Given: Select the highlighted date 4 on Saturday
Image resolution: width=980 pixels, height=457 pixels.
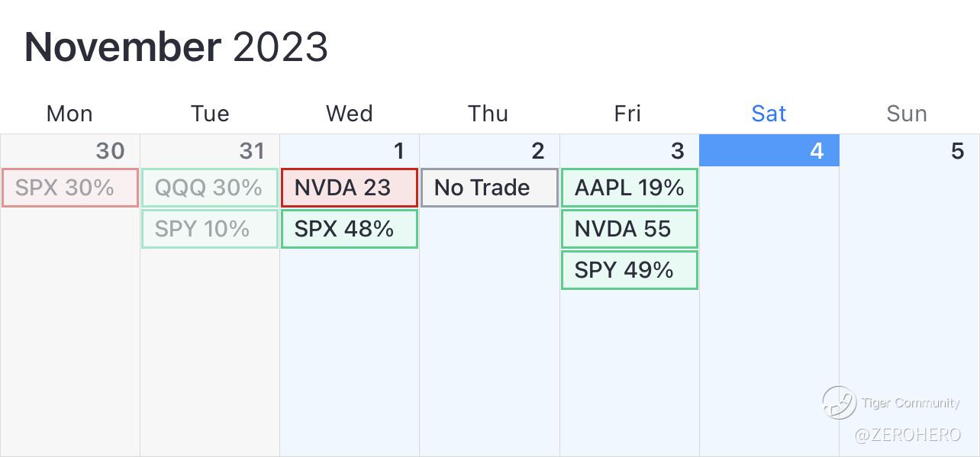Looking at the screenshot, I should 816,151.
